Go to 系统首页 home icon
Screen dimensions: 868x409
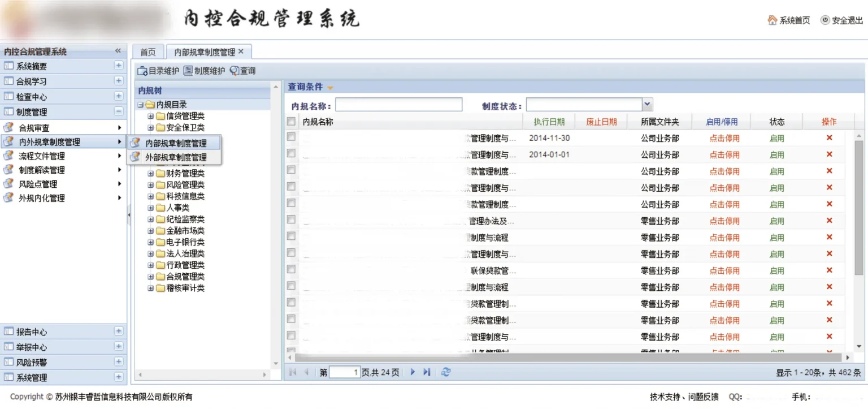(772, 20)
